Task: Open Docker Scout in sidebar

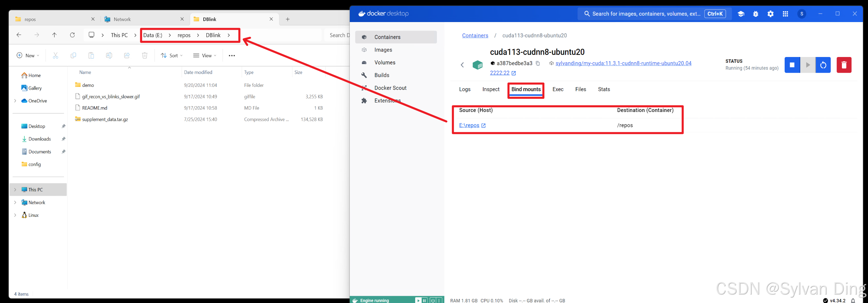Action: (x=396, y=88)
